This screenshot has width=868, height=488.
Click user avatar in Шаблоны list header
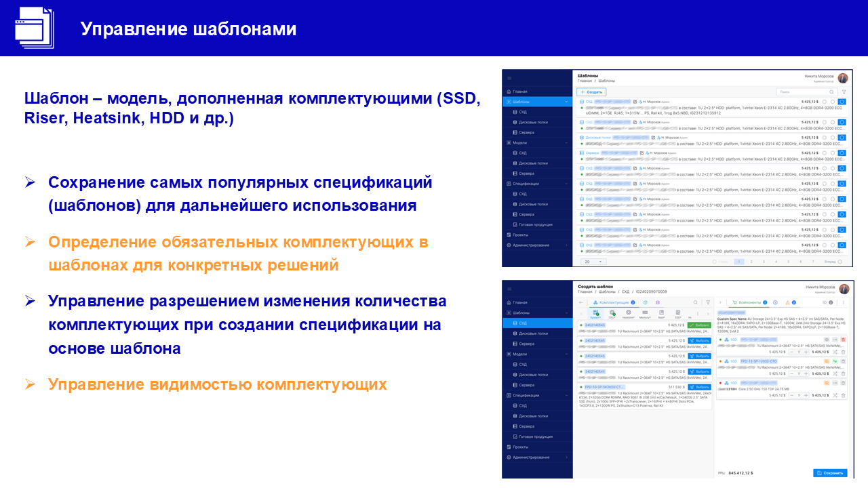click(x=843, y=78)
